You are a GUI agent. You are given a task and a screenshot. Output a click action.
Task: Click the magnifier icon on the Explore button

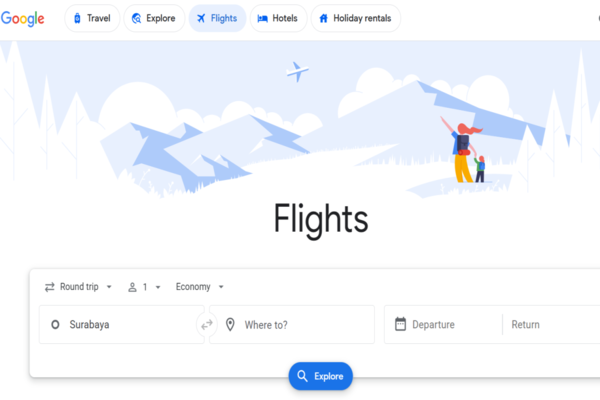(302, 376)
